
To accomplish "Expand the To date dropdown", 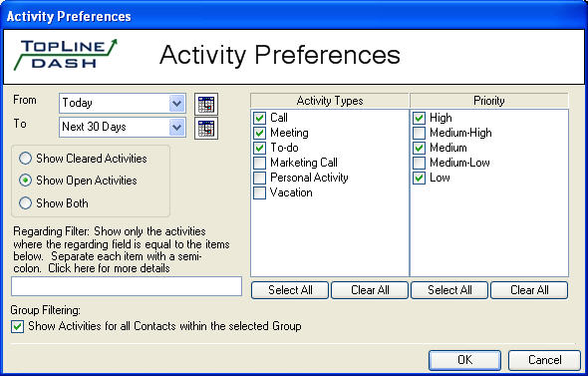I will point(176,128).
